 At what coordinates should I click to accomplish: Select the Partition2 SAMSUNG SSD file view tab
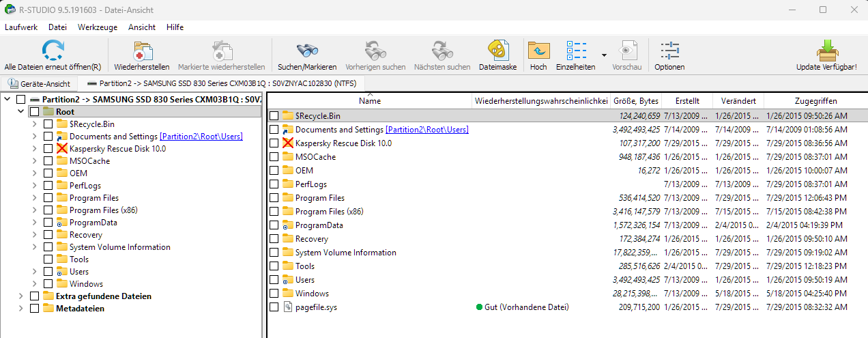pyautogui.click(x=222, y=84)
